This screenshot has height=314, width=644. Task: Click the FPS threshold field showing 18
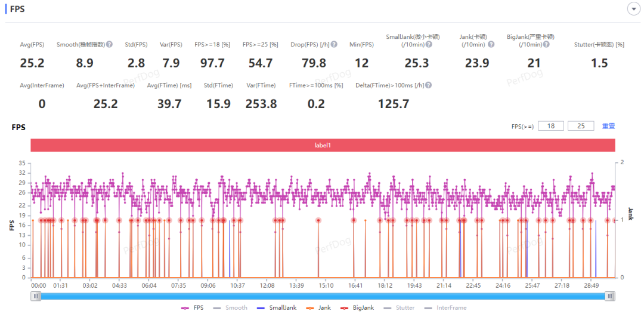click(x=551, y=126)
